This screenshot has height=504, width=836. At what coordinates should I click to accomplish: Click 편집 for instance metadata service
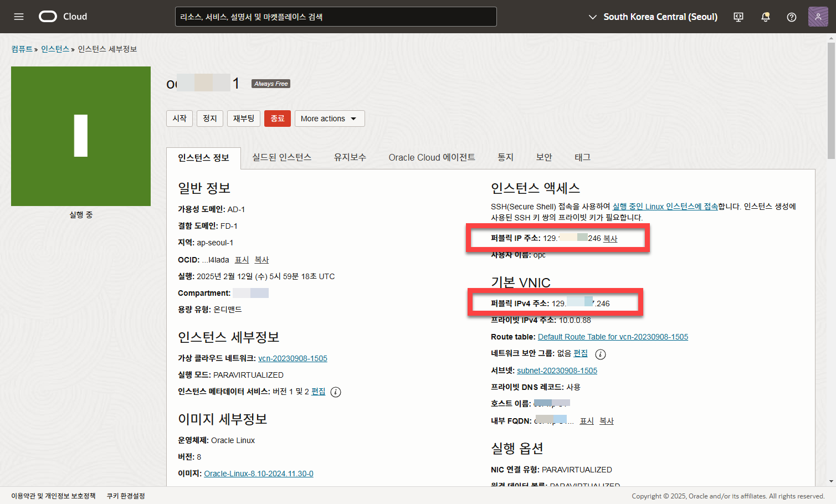tap(318, 392)
